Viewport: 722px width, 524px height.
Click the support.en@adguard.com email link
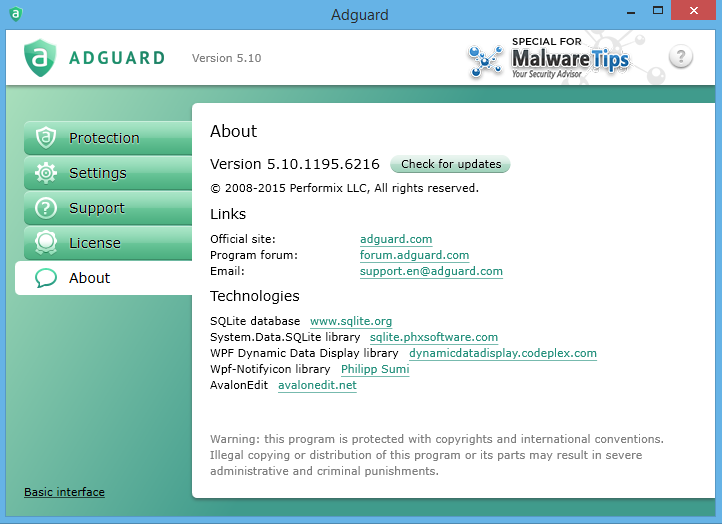431,271
